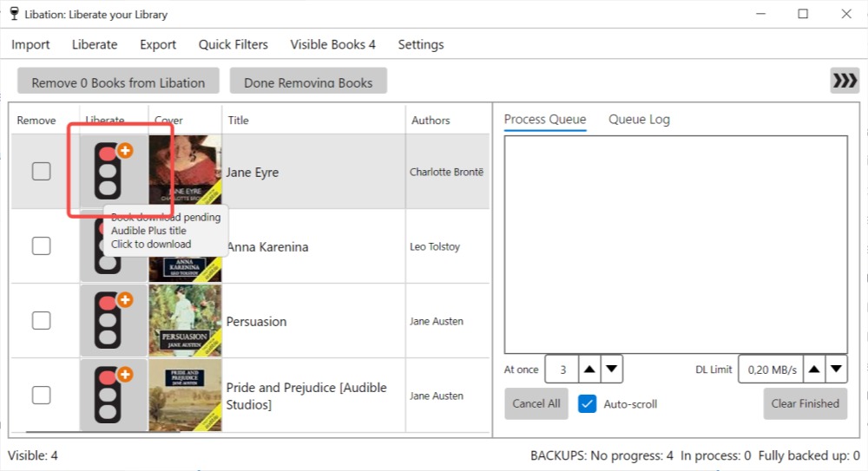The height and width of the screenshot is (471, 868).
Task: Select the Persuasion title cell
Action: tap(313, 321)
